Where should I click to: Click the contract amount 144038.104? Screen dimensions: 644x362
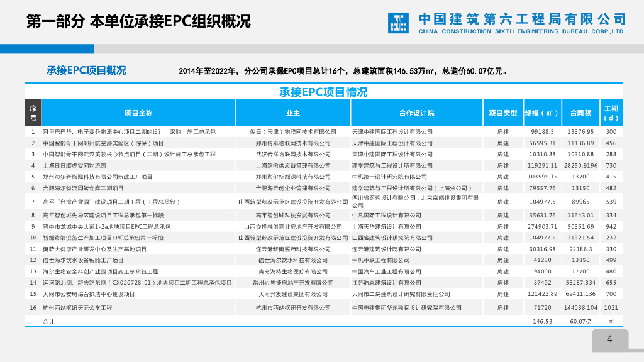(x=580, y=308)
